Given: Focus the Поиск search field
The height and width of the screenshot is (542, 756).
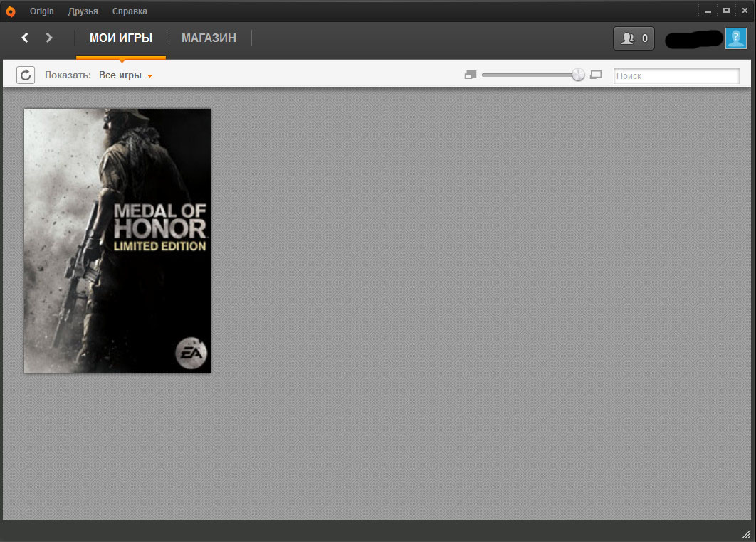Looking at the screenshot, I should 676,75.
